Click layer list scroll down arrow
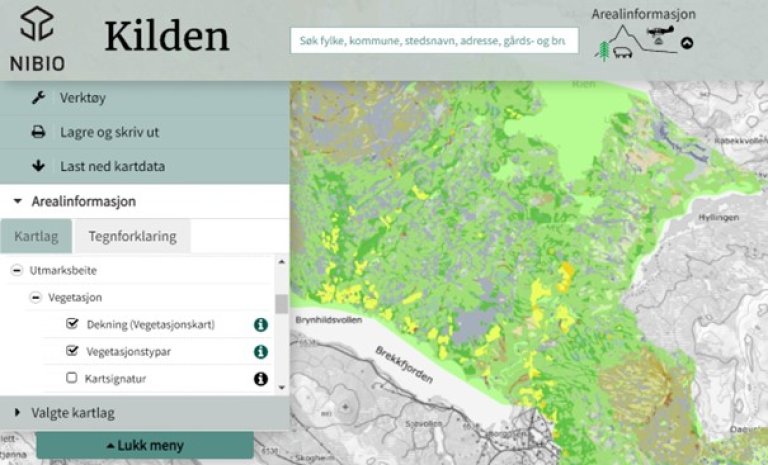 [x=282, y=388]
